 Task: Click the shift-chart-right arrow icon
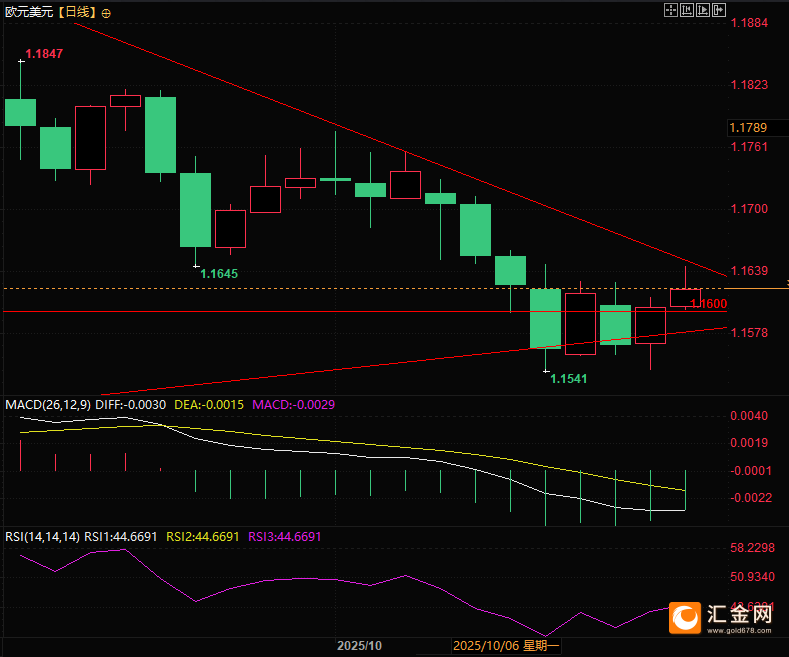pos(719,10)
